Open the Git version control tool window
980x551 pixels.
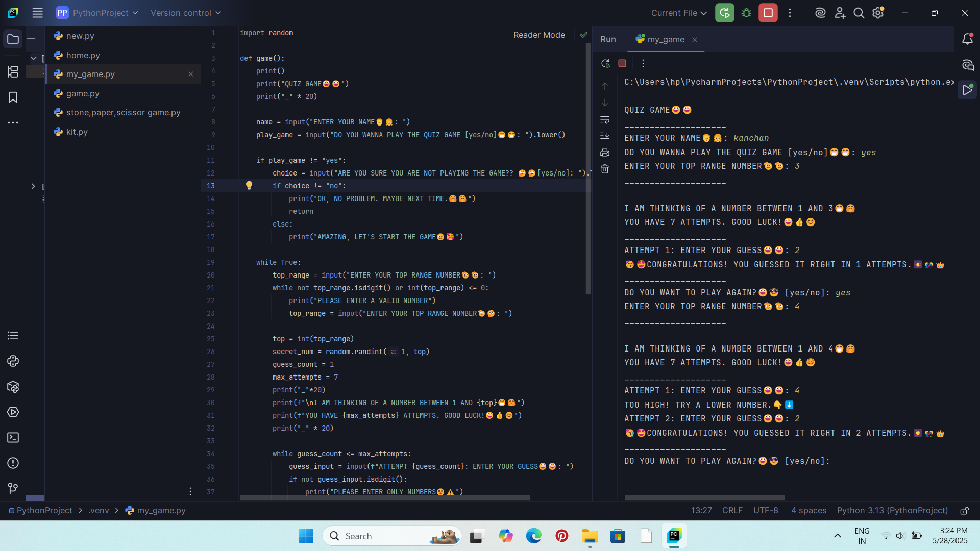pyautogui.click(x=13, y=488)
